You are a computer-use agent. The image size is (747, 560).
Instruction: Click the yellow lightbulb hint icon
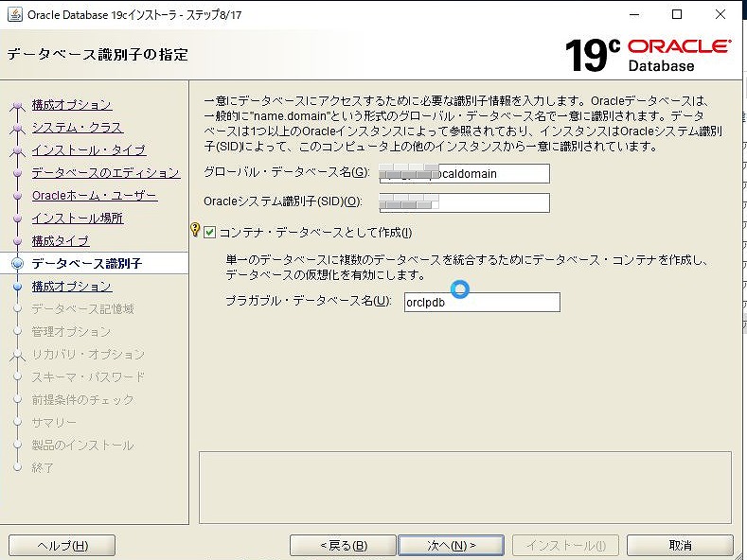[195, 230]
